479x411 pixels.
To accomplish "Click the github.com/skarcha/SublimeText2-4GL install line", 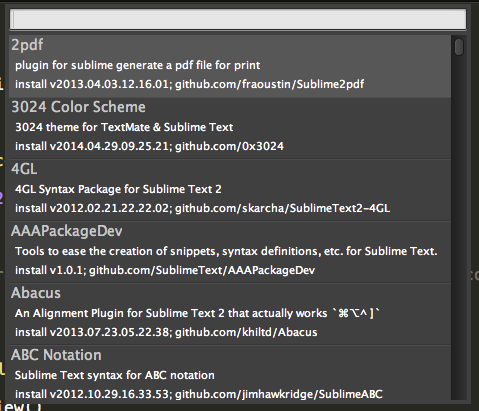I will pos(202,208).
